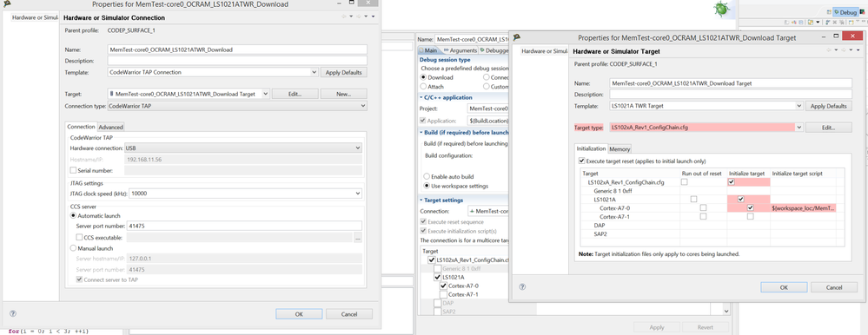
Task: Click Name field in Connection dialog
Action: coord(237,49)
